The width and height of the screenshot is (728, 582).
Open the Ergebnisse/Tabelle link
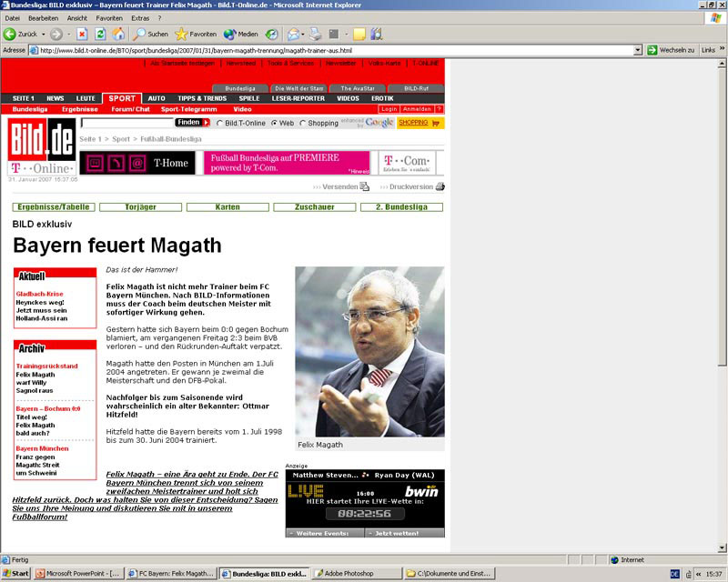54,207
